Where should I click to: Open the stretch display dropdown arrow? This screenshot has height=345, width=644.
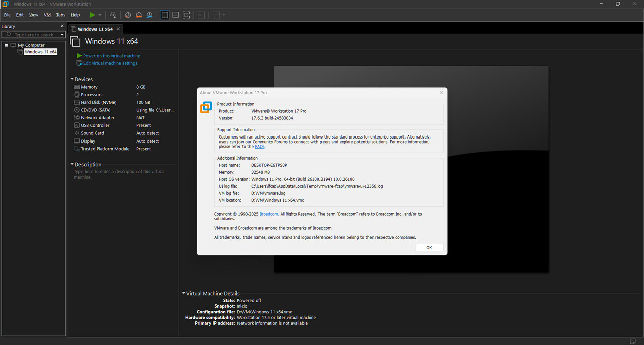224,15
